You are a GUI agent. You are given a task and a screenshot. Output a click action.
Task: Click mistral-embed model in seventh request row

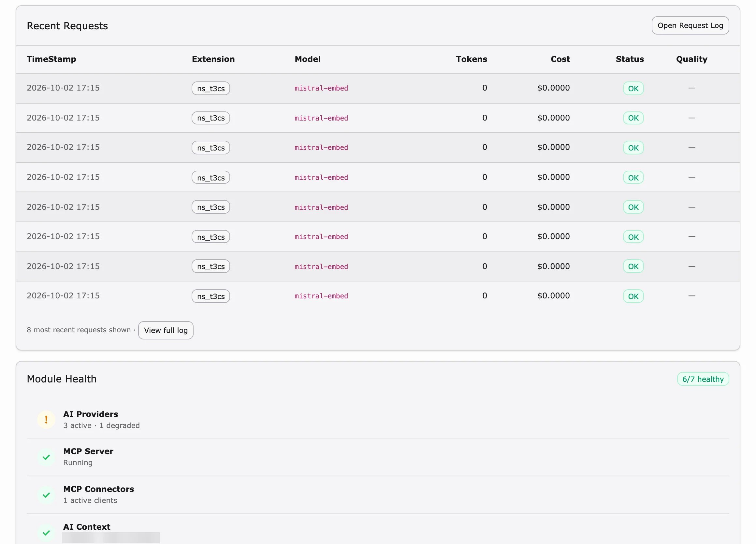tap(321, 266)
